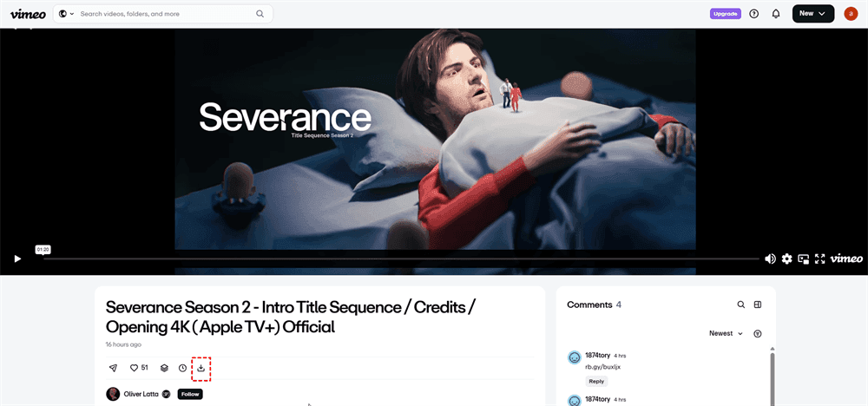This screenshot has height=406, width=868.
Task: Mute the video with the speaker icon
Action: 770,259
